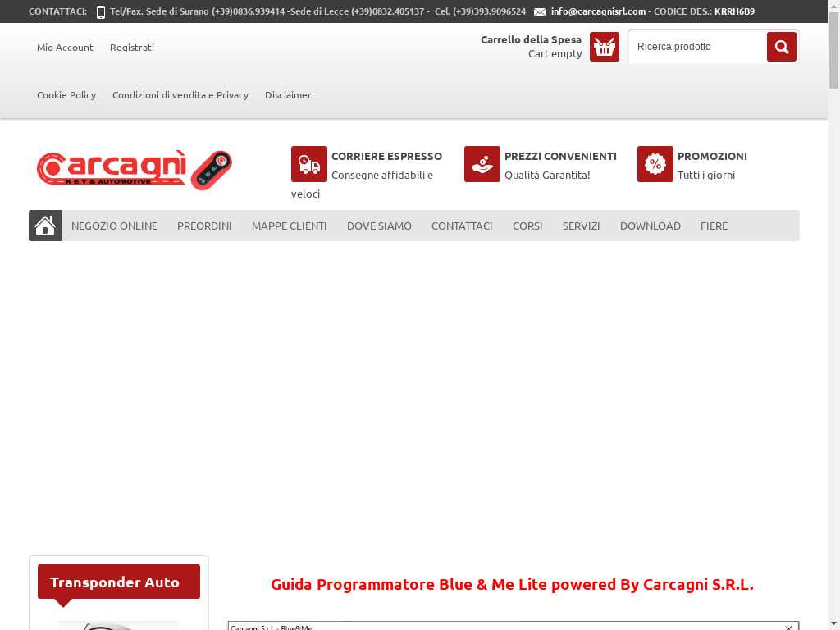This screenshot has width=840, height=630.
Task: Click info@carcagnisrl.com email address
Action: click(x=598, y=11)
